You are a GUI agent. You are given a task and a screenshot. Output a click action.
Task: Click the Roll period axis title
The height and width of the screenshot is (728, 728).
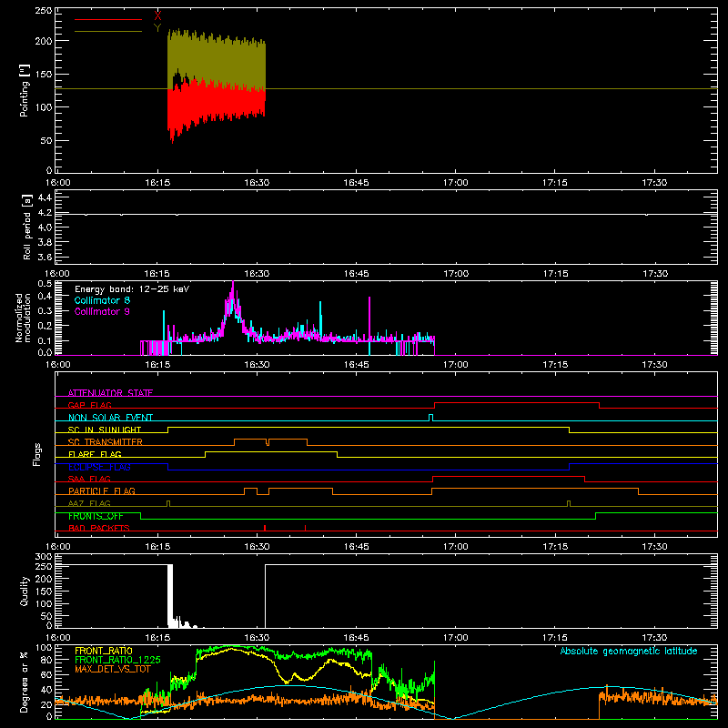tap(26, 227)
